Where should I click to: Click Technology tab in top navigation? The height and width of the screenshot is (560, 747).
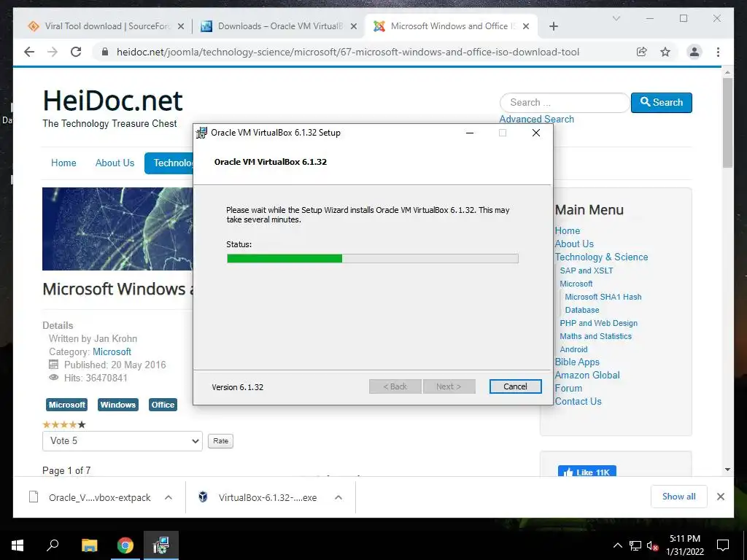point(169,163)
